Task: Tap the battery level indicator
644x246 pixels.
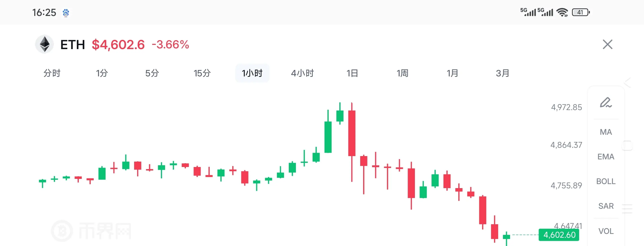Action: coord(581,12)
